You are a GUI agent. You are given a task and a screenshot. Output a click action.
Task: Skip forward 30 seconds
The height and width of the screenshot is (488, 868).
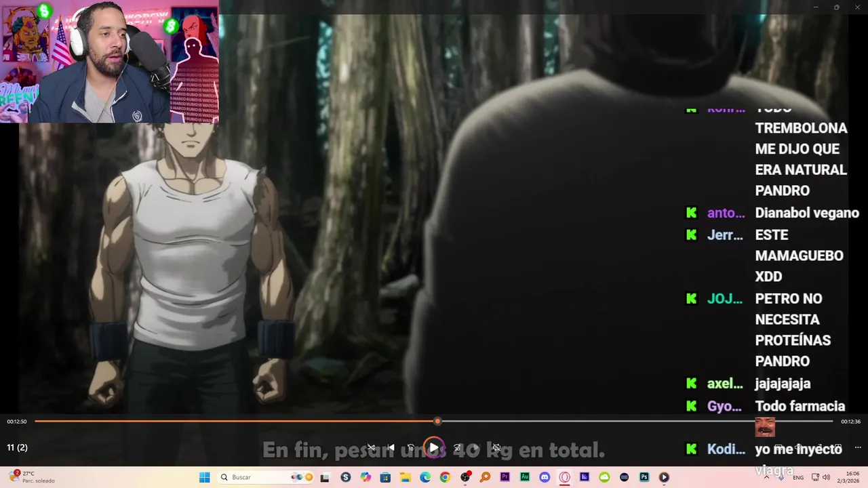[457, 447]
